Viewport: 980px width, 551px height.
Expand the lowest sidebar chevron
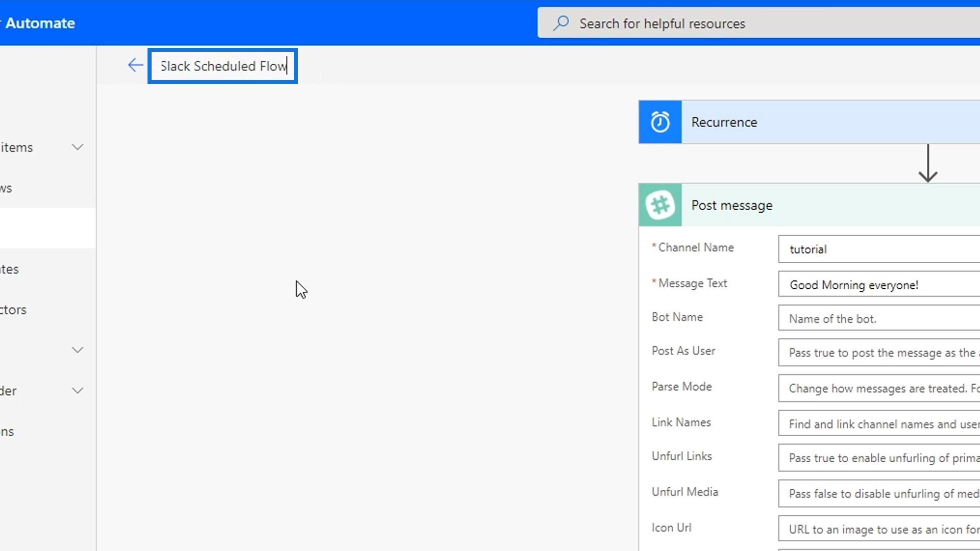coord(78,391)
